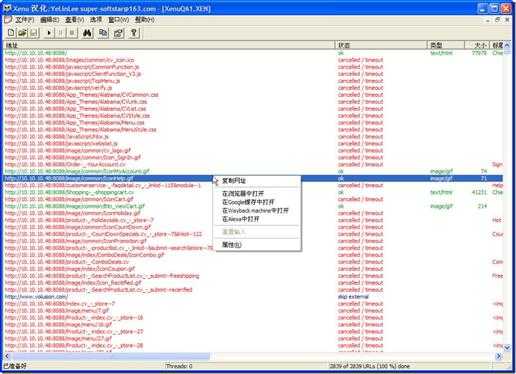Image resolution: width=516 pixels, height=374 pixels.
Task: Click the question mark Help icon
Action: pyautogui.click(x=134, y=33)
